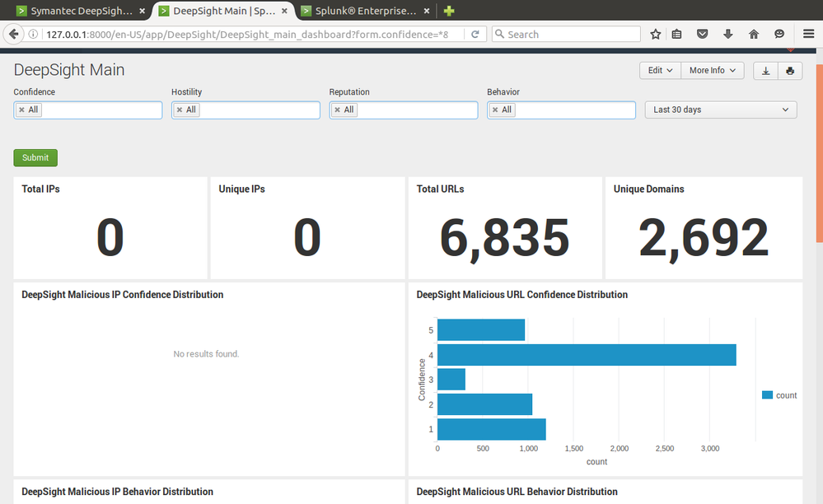Close the Splunk Enterprise tab
823x504 pixels.
pos(427,11)
